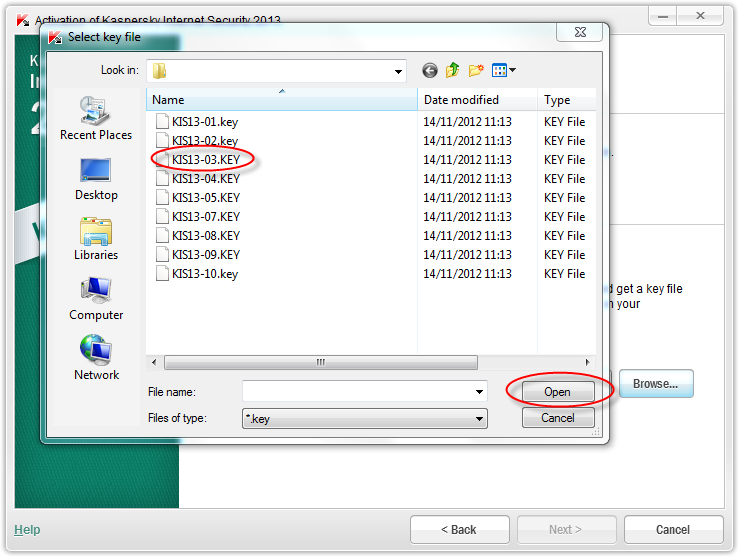Select file KIS13-10.key

point(205,274)
